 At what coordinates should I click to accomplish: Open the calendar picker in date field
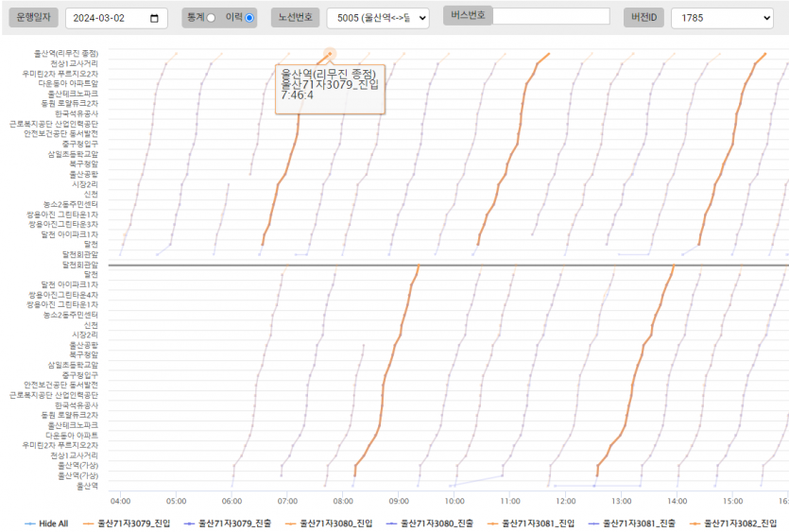coord(154,18)
